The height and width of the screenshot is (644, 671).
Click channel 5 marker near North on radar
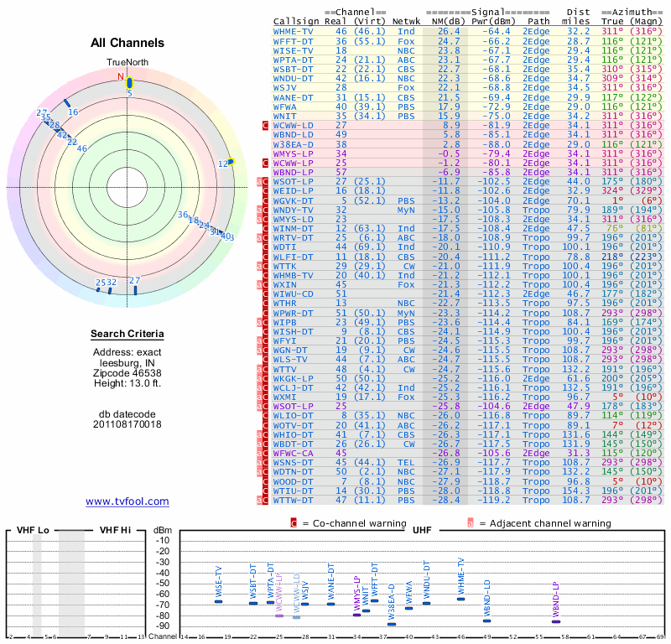(129, 83)
